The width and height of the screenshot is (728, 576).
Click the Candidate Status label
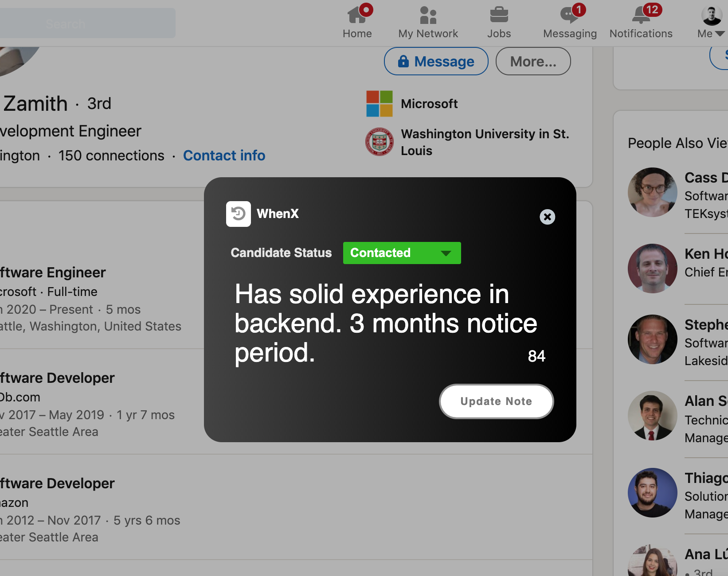tap(281, 253)
